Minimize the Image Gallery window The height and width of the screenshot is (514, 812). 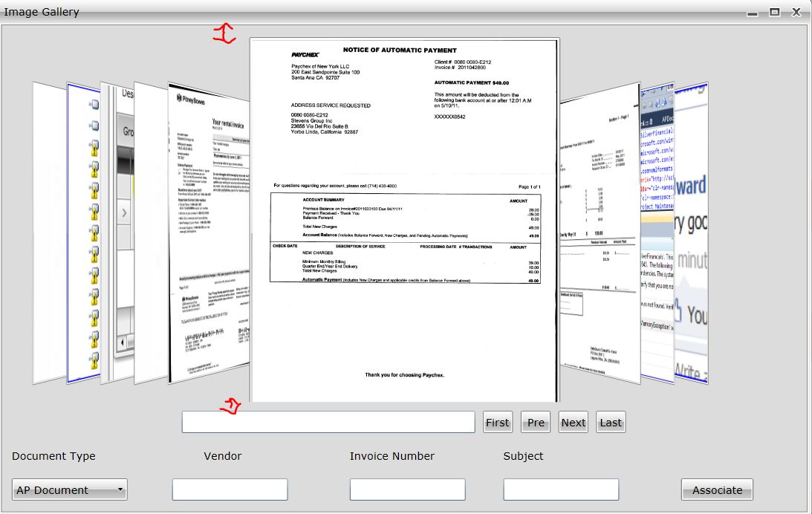coord(753,13)
